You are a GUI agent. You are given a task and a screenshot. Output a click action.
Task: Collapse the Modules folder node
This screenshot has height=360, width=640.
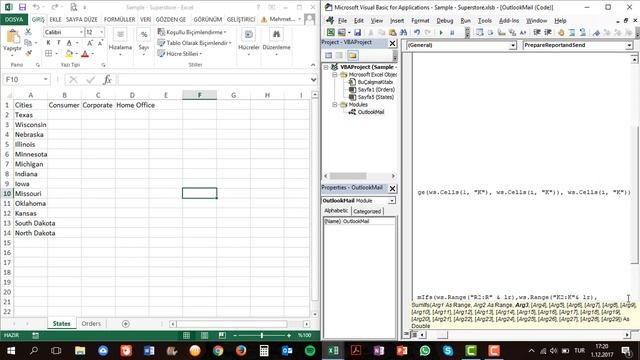[x=335, y=105]
